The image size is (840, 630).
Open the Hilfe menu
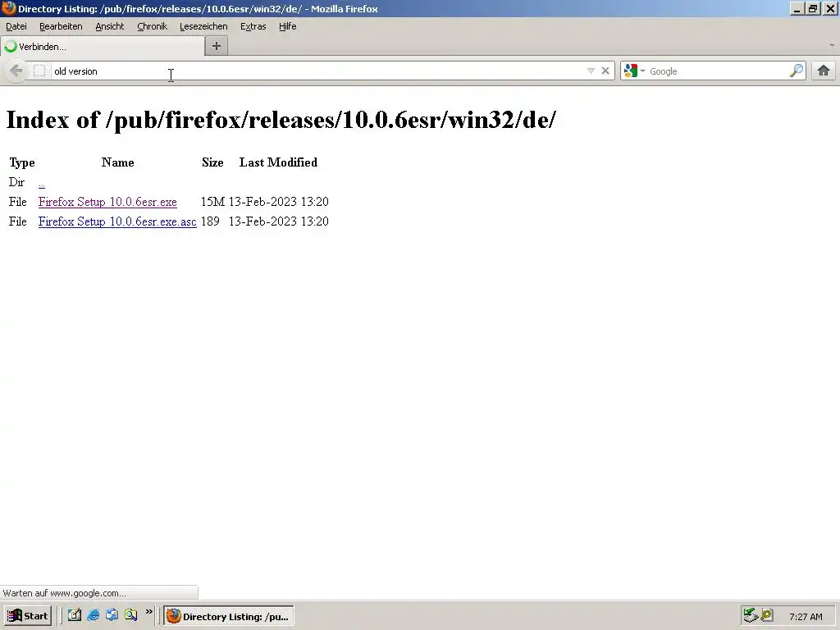coord(288,26)
